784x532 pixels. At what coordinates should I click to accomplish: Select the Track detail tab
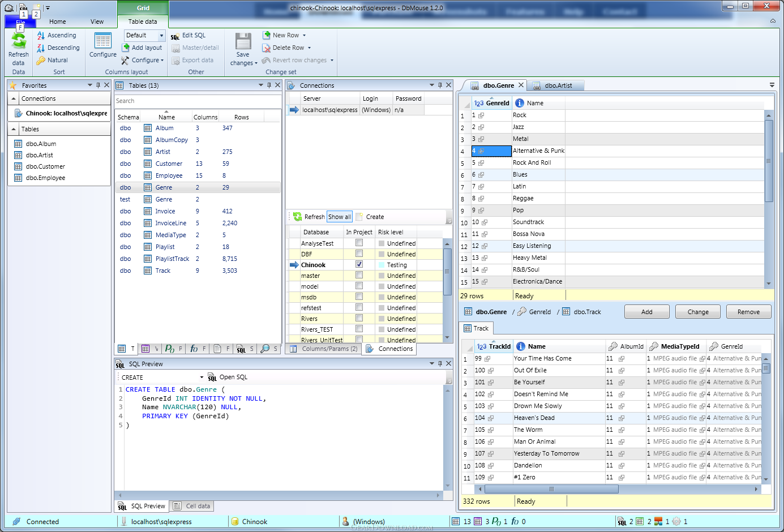tap(476, 328)
